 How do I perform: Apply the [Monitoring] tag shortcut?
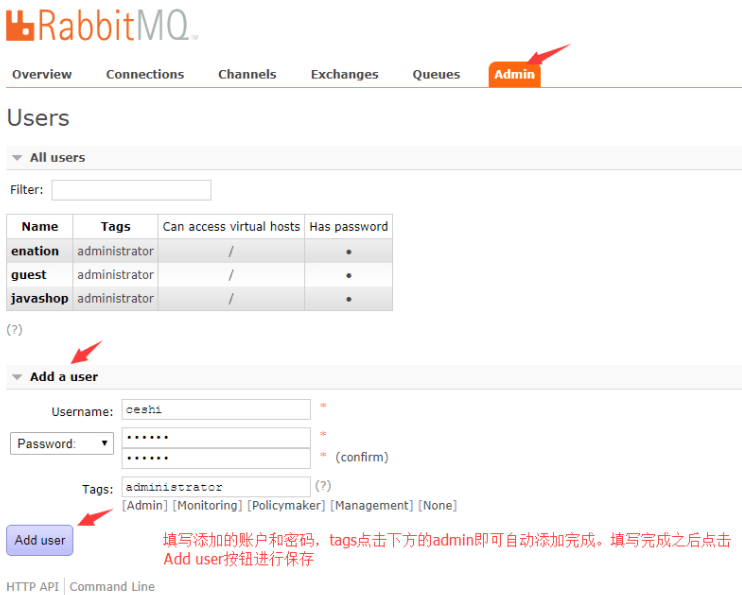208,506
